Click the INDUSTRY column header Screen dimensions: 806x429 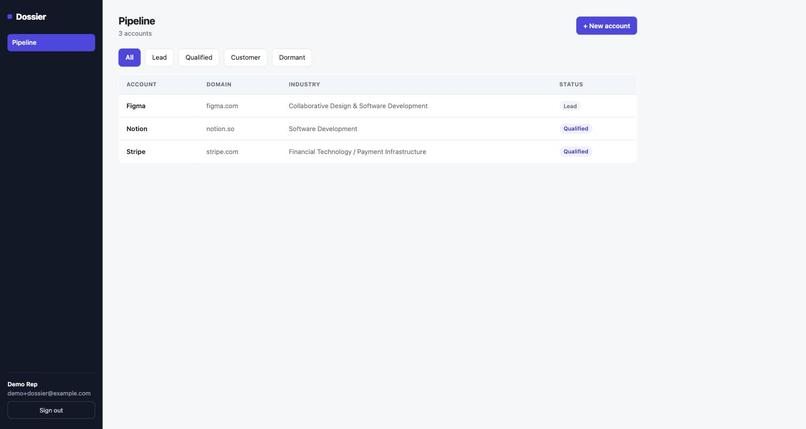304,84
